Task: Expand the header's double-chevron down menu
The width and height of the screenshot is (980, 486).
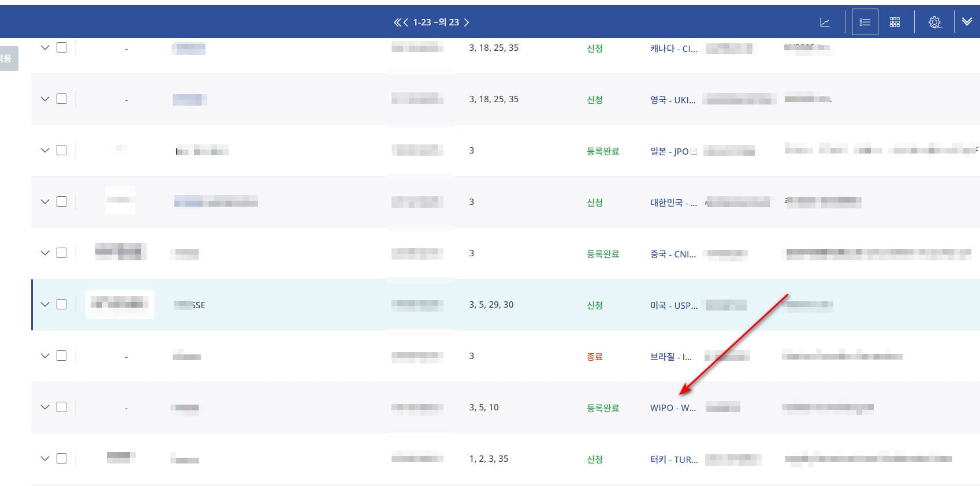Action: [x=967, y=22]
